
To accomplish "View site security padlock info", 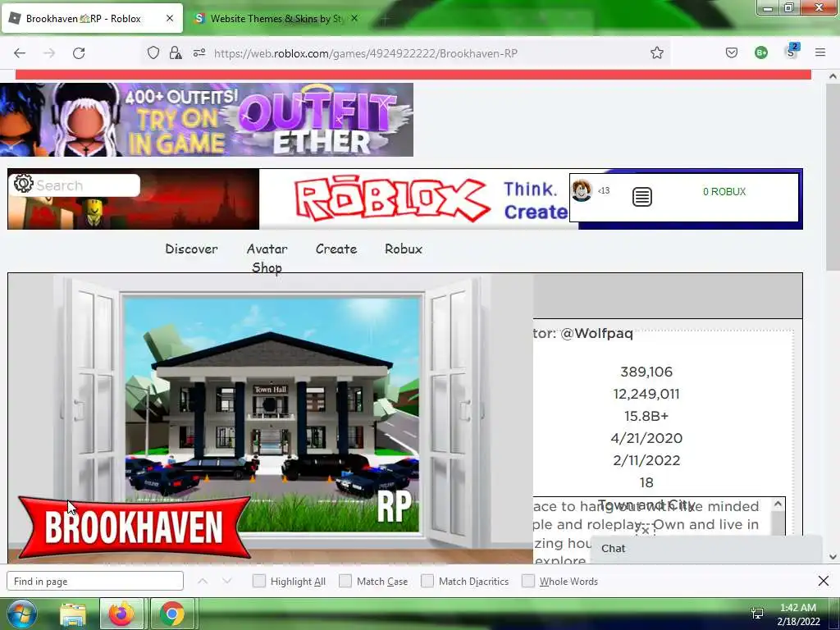I will coord(176,52).
